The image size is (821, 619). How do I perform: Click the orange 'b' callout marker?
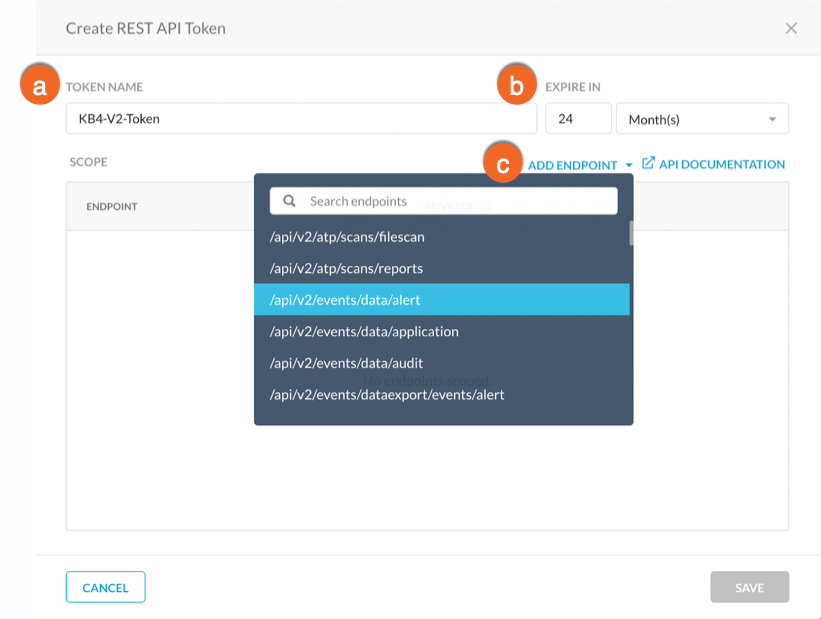click(516, 87)
